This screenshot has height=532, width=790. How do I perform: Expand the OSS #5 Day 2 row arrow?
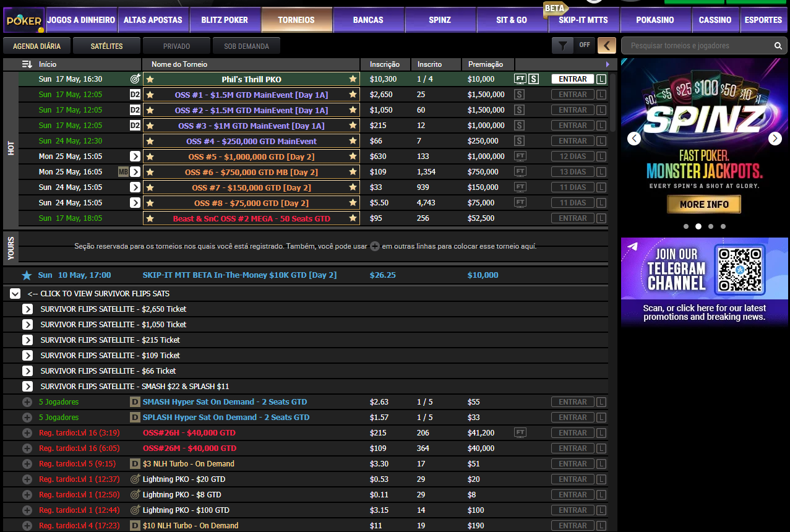135,157
